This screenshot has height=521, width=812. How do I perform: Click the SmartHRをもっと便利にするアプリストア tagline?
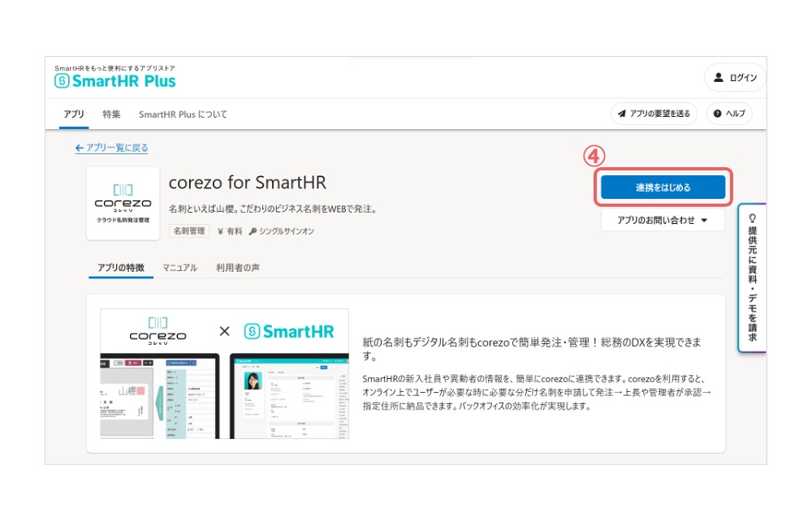[115, 68]
